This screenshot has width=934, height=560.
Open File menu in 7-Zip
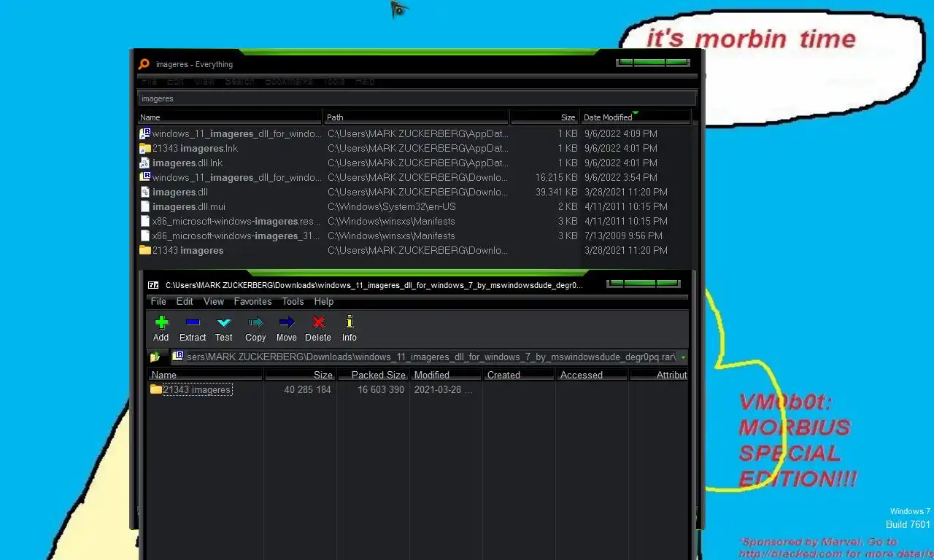(158, 301)
